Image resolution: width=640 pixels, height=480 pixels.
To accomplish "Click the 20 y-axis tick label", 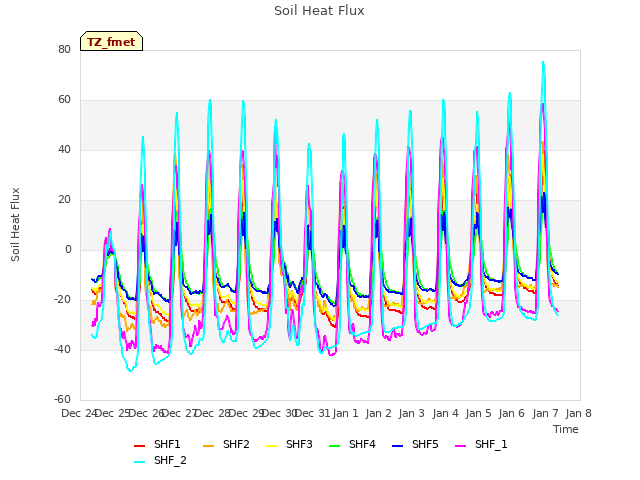I will point(64,200).
